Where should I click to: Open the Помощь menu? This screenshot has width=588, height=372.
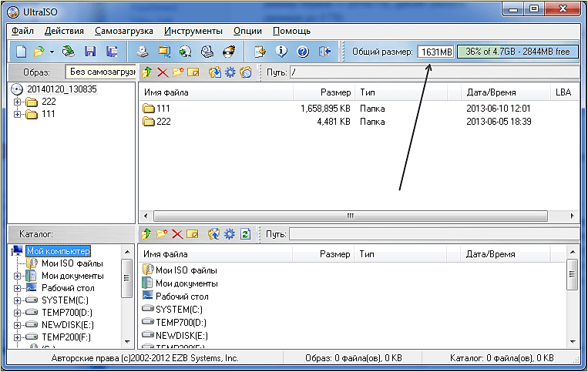click(291, 31)
